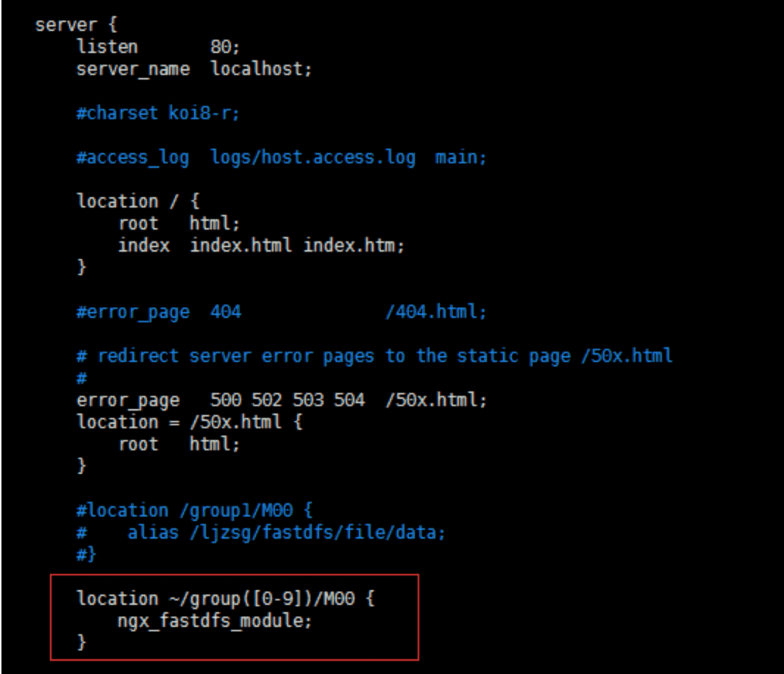The height and width of the screenshot is (674, 784).
Task: Click the closing brace in the red box
Action: point(82,642)
